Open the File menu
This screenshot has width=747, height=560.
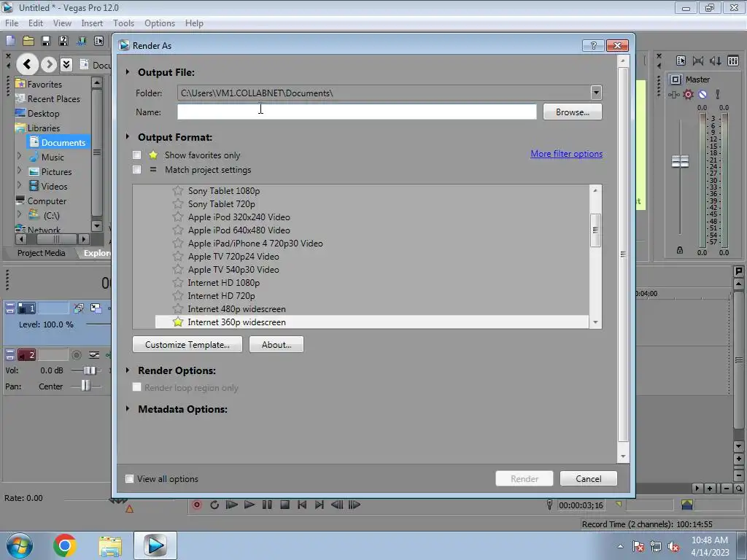(12, 23)
